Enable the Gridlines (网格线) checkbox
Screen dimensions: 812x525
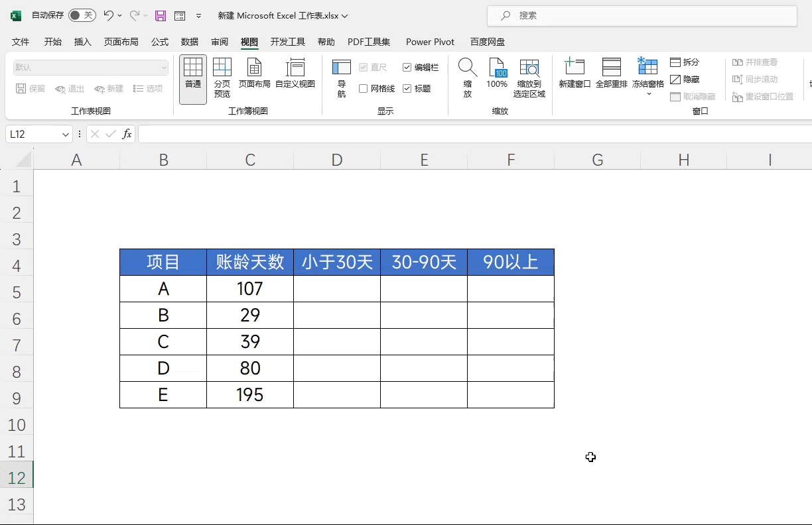tap(364, 89)
